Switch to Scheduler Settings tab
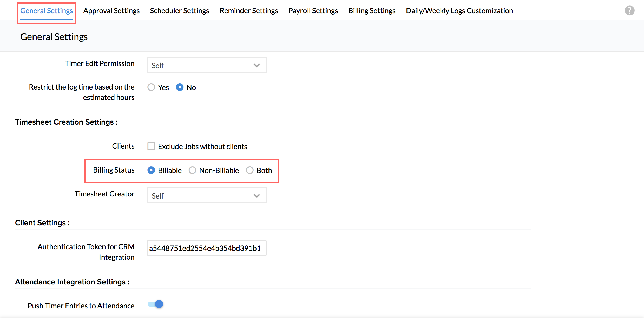The width and height of the screenshot is (644, 318). [179, 11]
